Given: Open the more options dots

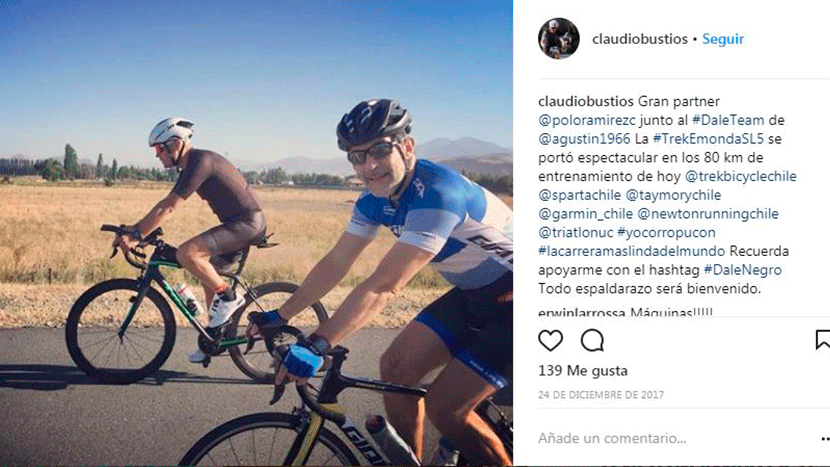Looking at the screenshot, I should pyautogui.click(x=825, y=438).
